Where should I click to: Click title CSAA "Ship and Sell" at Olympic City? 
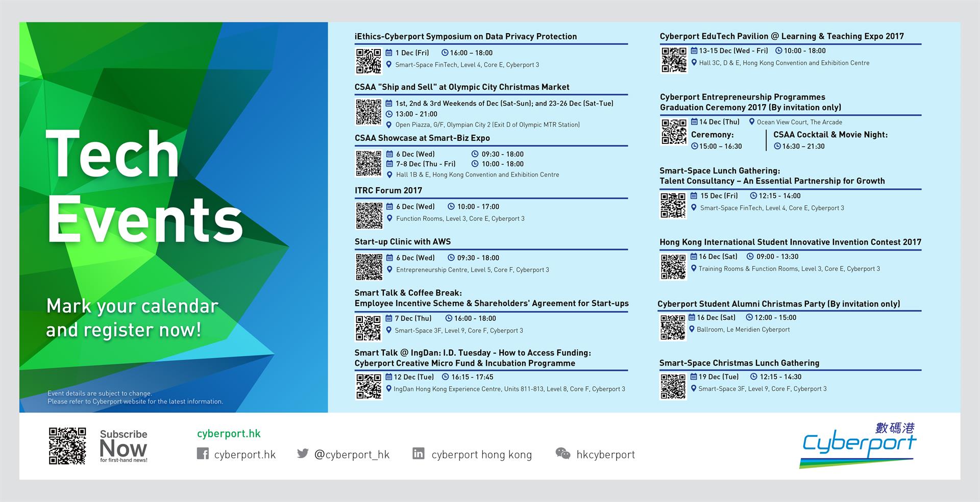point(462,87)
